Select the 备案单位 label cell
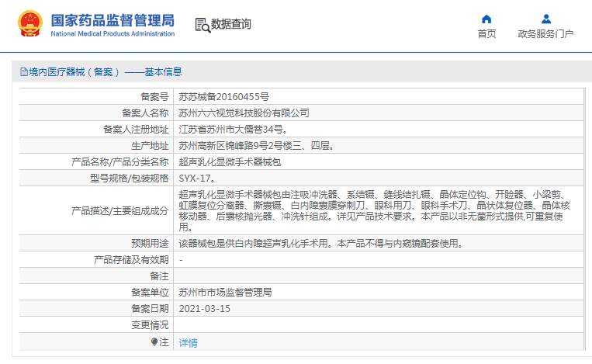The image size is (592, 364). pos(96,292)
